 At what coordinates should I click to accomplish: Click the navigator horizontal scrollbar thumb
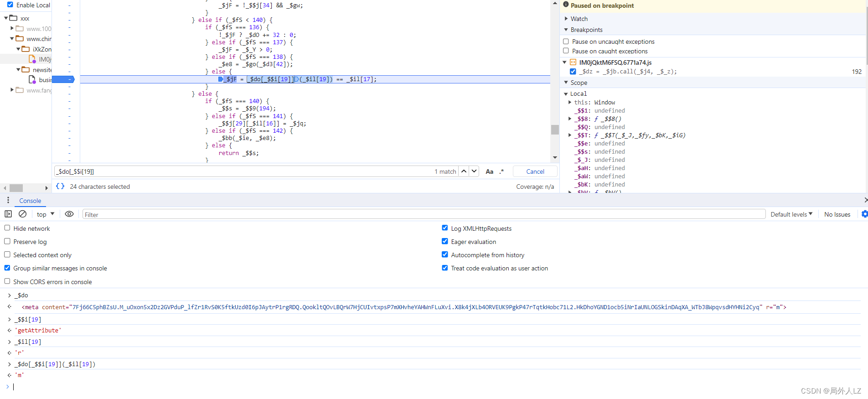pos(16,188)
